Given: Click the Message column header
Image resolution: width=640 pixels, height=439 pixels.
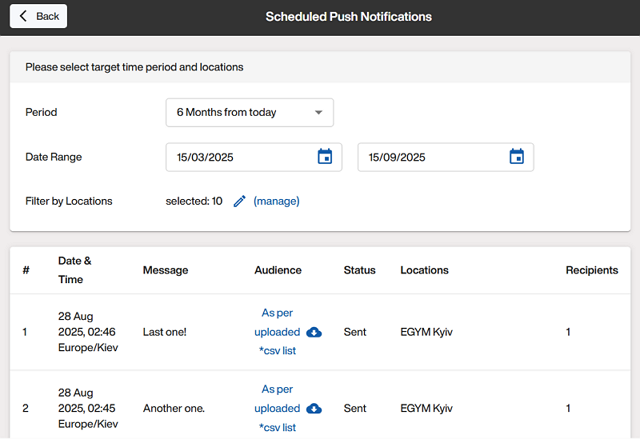Looking at the screenshot, I should [165, 270].
